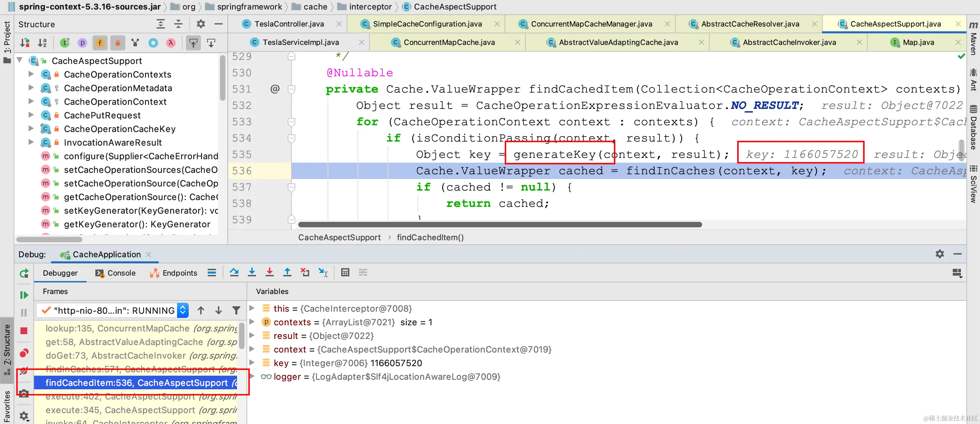
Task: Click the Step Into arrow icon
Action: tap(252, 272)
